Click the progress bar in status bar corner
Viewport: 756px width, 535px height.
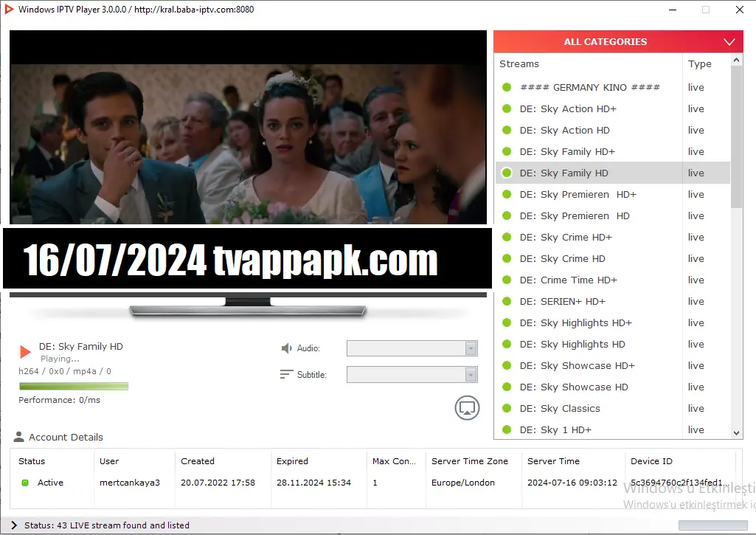tap(712, 525)
